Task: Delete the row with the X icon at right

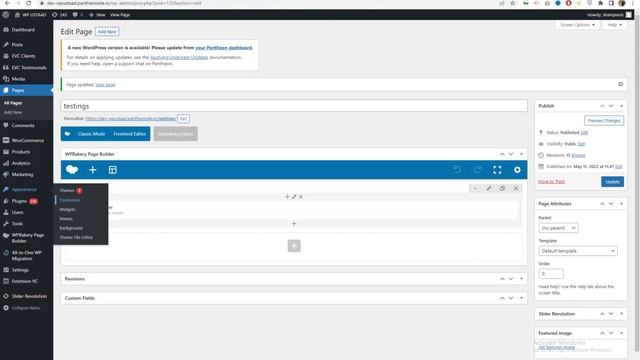Action: tap(516, 188)
